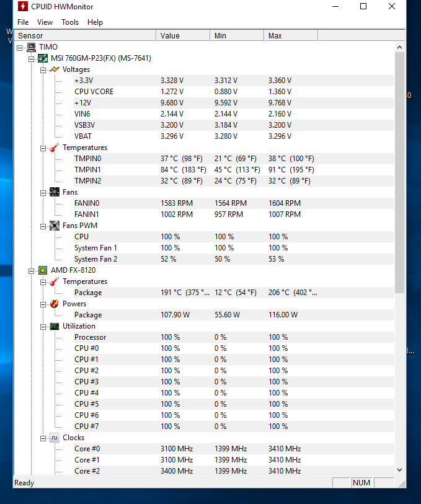Screen dimensions: 421x504
Task: Click the HWMonitor lightning bolt app icon
Action: tap(22, 6)
